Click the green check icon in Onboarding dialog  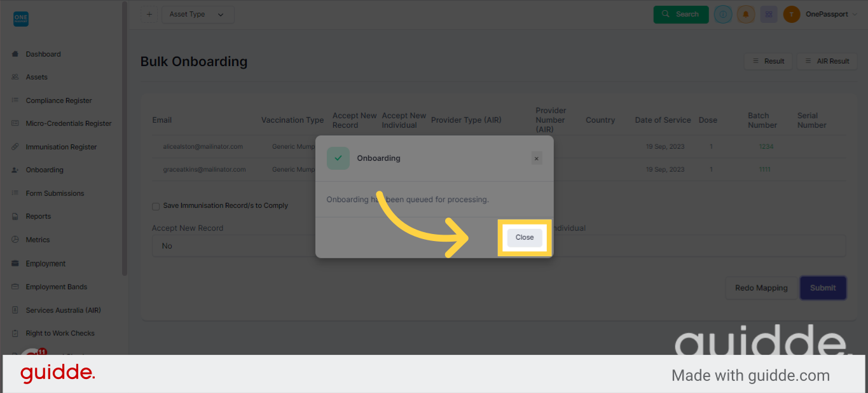coord(338,158)
